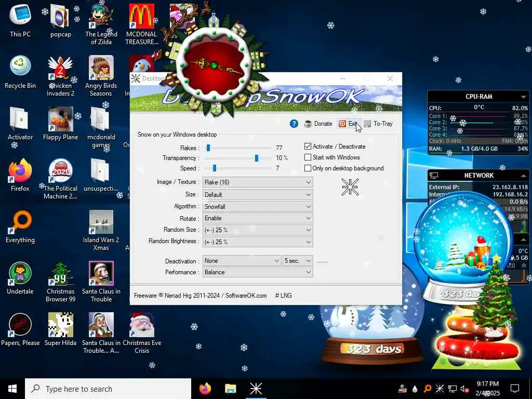Enable Only on desktop background checkbox
This screenshot has width=532, height=399.
coord(308,168)
